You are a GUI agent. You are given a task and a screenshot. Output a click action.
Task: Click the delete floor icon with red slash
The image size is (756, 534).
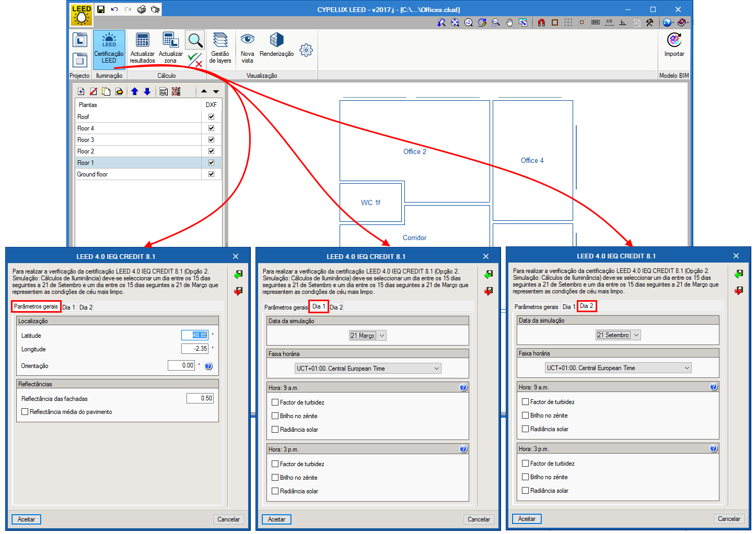(x=94, y=91)
